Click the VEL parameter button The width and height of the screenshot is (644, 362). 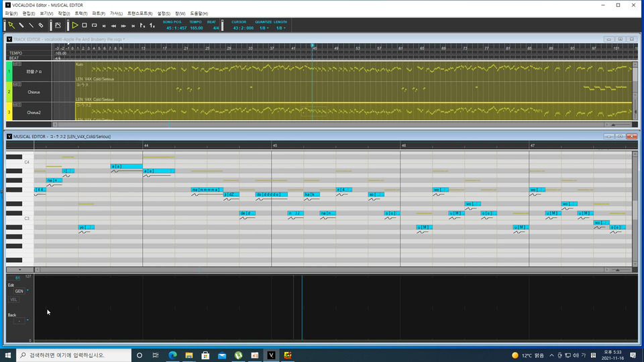point(14,299)
